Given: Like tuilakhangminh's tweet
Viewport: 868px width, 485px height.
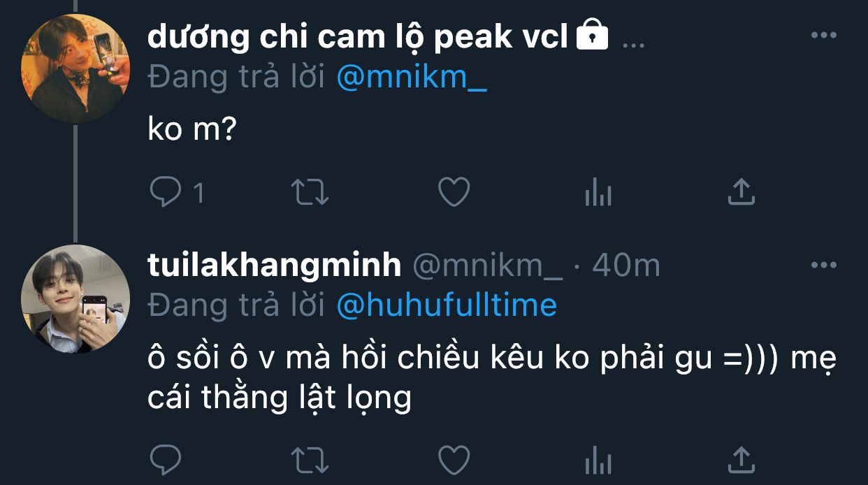Looking at the screenshot, I should click(x=454, y=460).
